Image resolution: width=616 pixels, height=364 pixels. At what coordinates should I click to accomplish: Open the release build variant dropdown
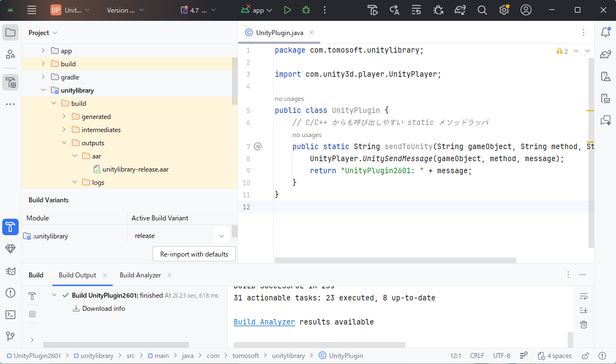pyautogui.click(x=221, y=236)
